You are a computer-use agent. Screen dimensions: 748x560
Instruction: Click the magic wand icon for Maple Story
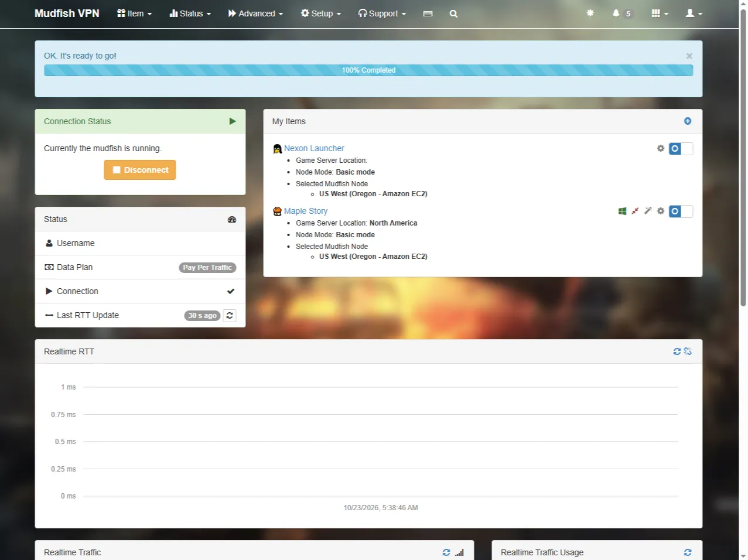point(648,211)
